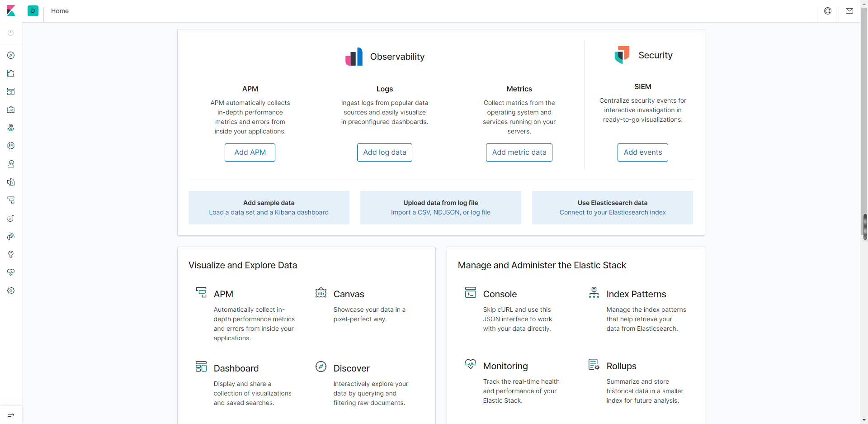Viewport: 868px width, 424px height.
Task: Click the Add metric data button
Action: tap(519, 152)
